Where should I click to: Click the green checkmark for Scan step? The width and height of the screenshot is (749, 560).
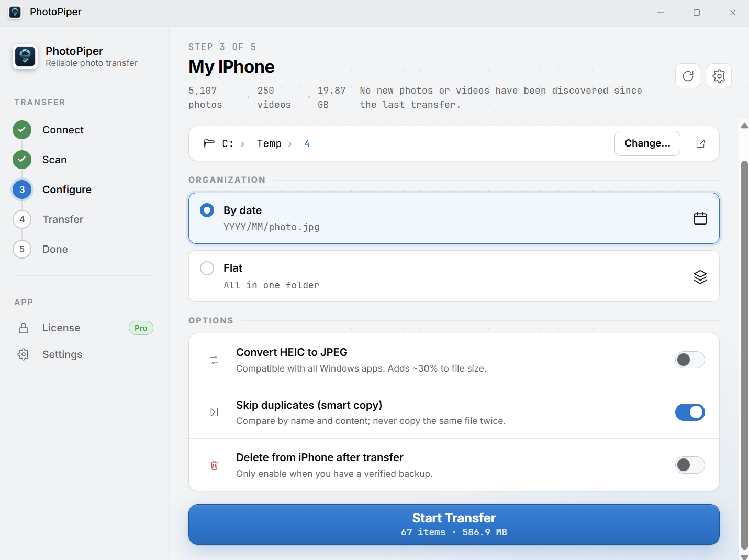point(22,160)
